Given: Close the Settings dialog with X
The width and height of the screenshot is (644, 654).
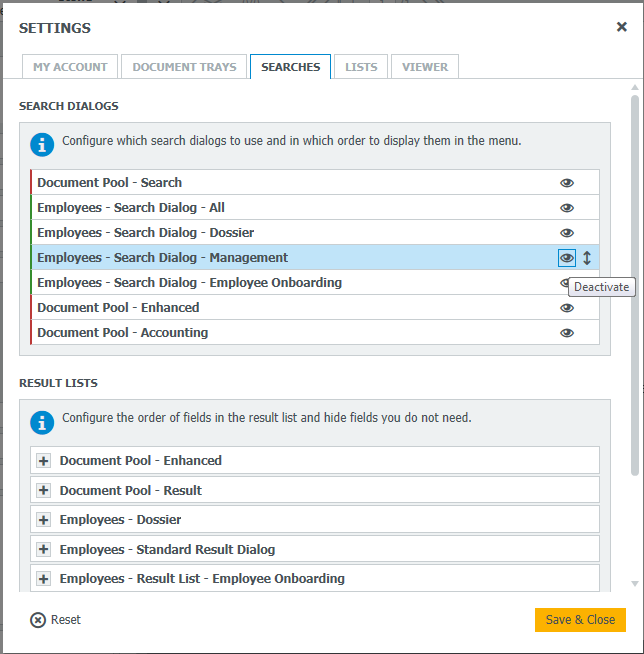Looking at the screenshot, I should (x=621, y=27).
